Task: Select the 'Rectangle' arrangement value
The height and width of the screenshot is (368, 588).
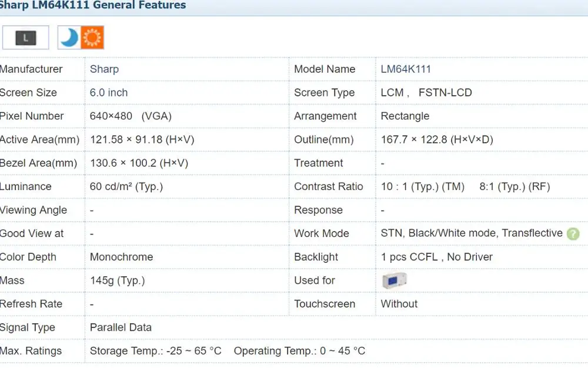Action: [405, 116]
